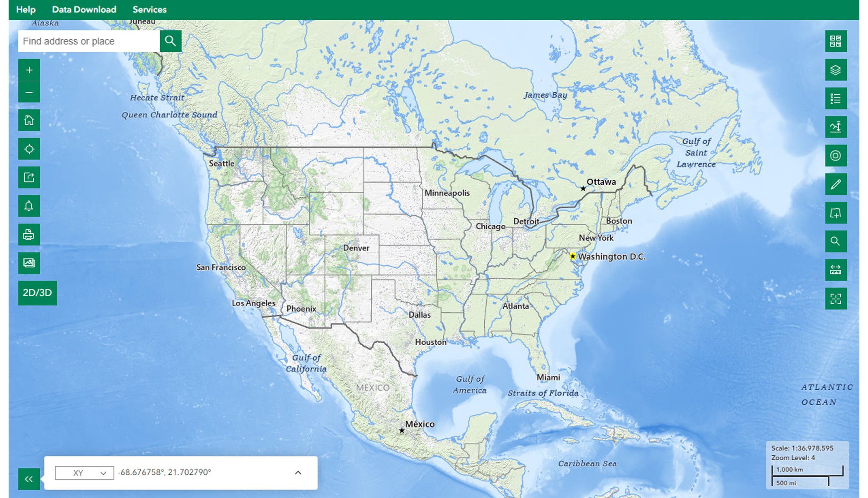Image resolution: width=868 pixels, height=498 pixels.
Task: Open the Help menu
Action: [x=26, y=9]
